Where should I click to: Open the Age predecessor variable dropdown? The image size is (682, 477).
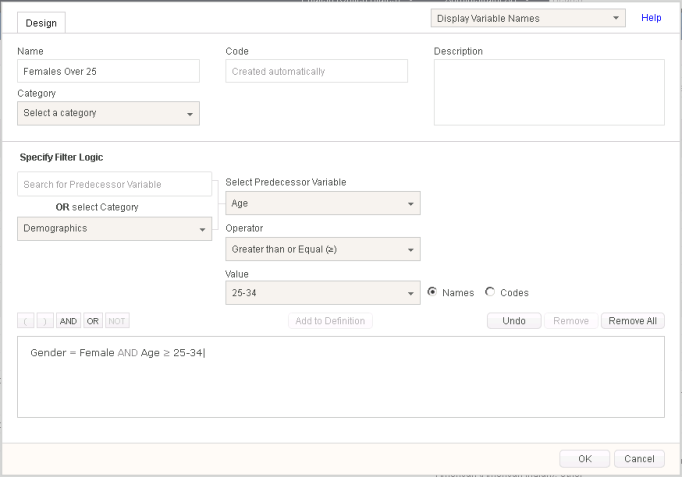click(x=323, y=203)
